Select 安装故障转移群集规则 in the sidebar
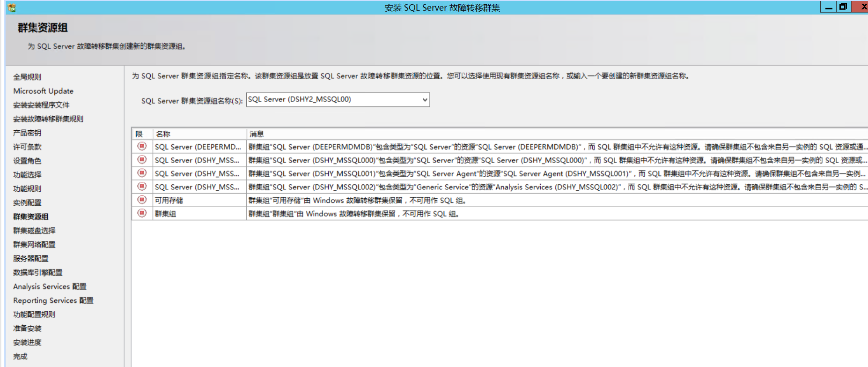The height and width of the screenshot is (367, 868). point(48,119)
